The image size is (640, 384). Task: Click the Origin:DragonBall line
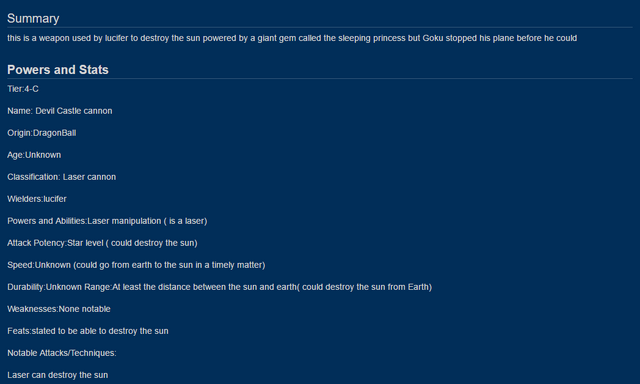tap(42, 133)
